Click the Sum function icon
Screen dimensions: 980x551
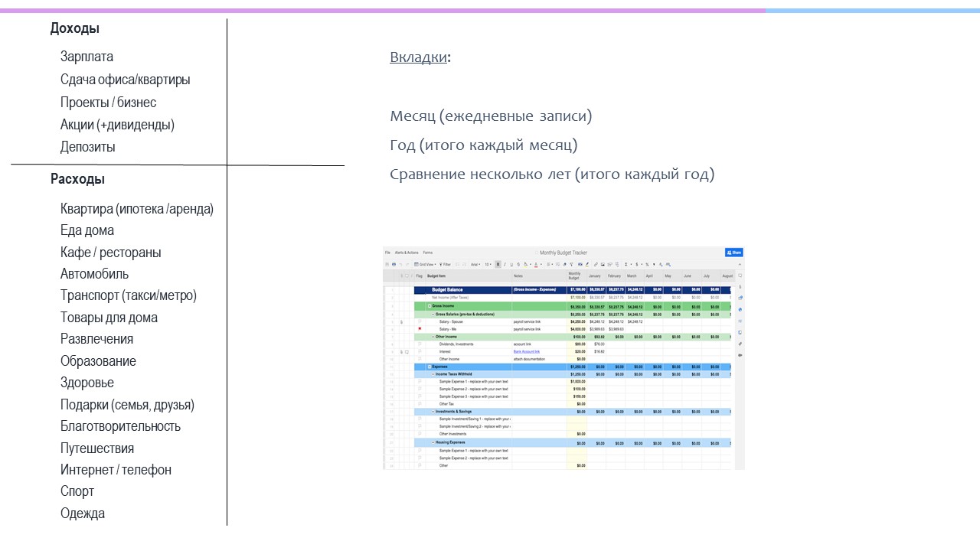click(x=626, y=264)
